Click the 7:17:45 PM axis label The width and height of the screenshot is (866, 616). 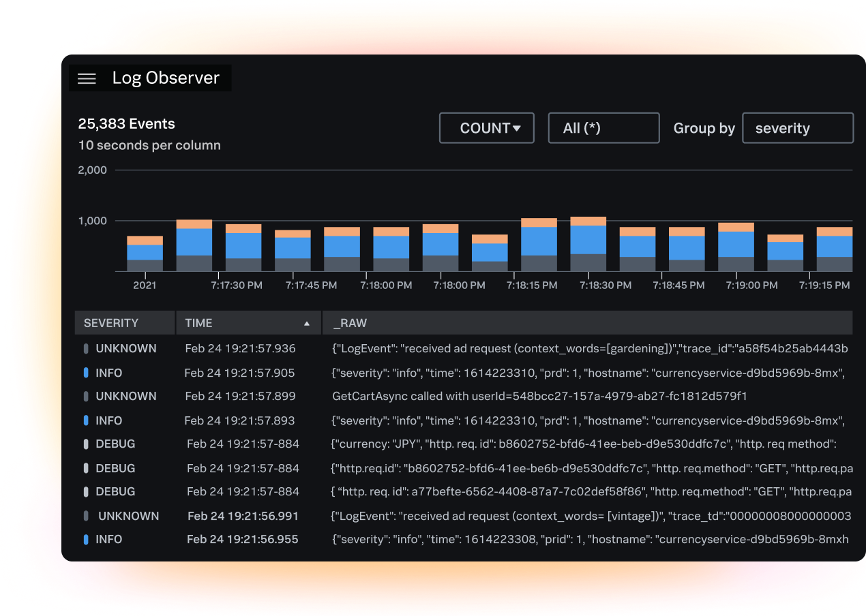(311, 286)
